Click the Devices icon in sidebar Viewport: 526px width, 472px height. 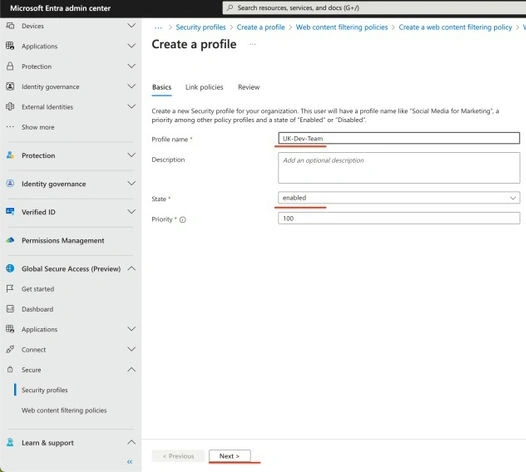(x=10, y=25)
